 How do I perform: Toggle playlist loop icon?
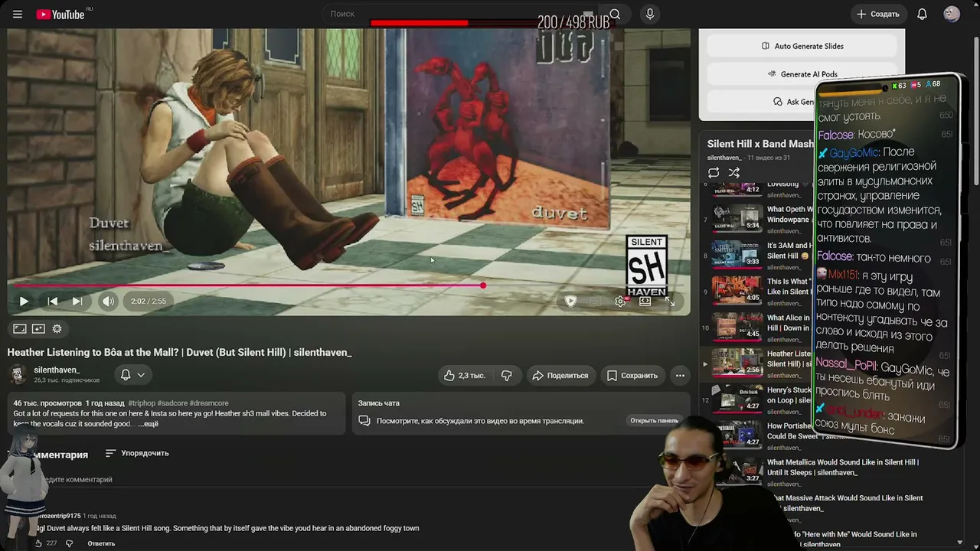(x=714, y=173)
